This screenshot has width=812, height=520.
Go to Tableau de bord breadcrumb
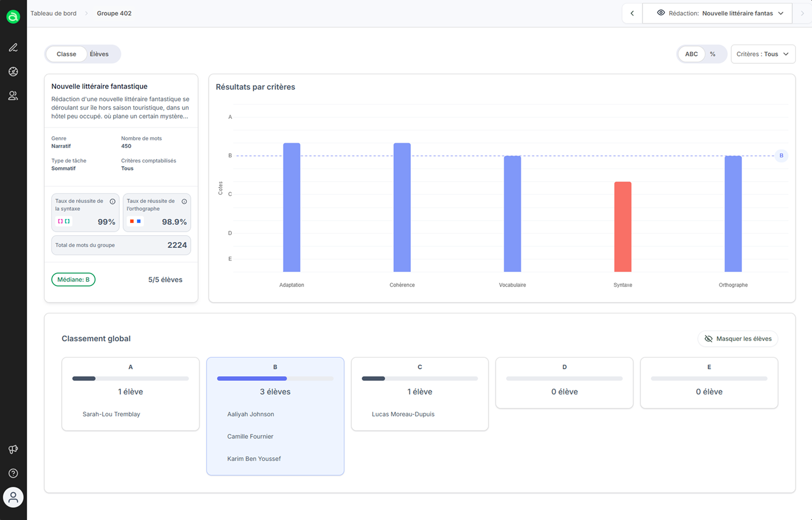tap(53, 13)
